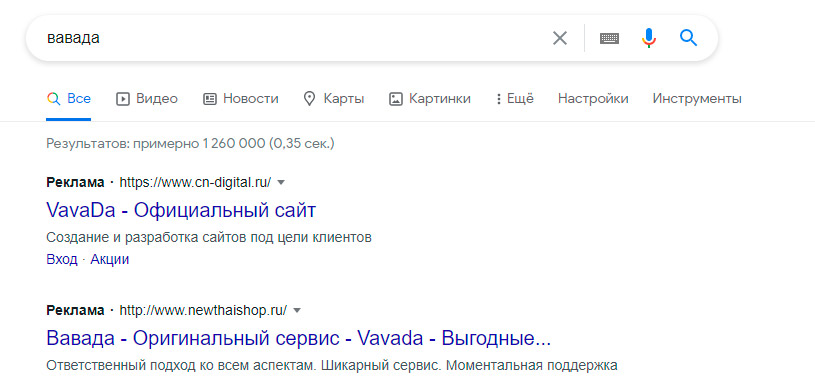Open Вавада - Оригинальный сервис result link
Image resolution: width=815 pixels, height=392 pixels.
click(298, 338)
